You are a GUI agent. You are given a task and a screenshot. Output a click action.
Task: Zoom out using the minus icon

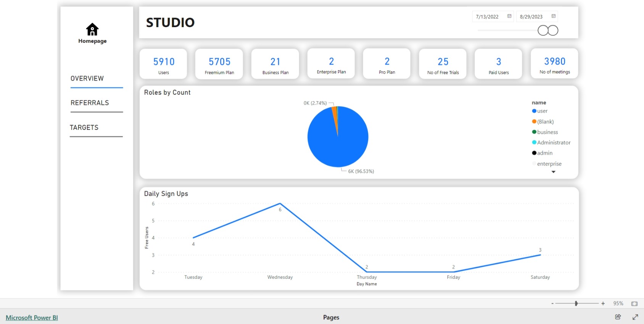552,303
